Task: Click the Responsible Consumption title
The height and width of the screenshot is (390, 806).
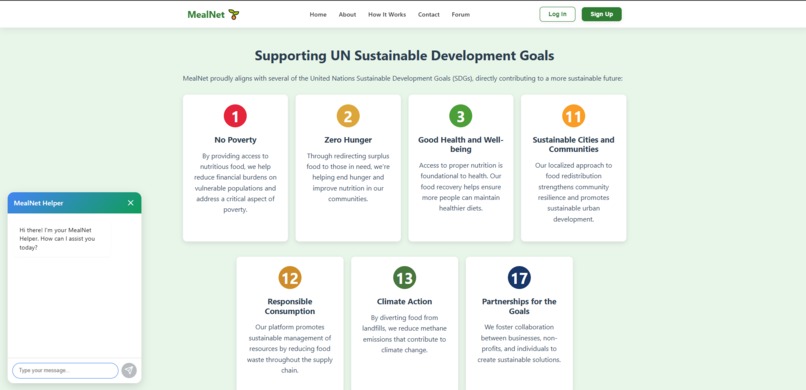Action: [x=290, y=306]
